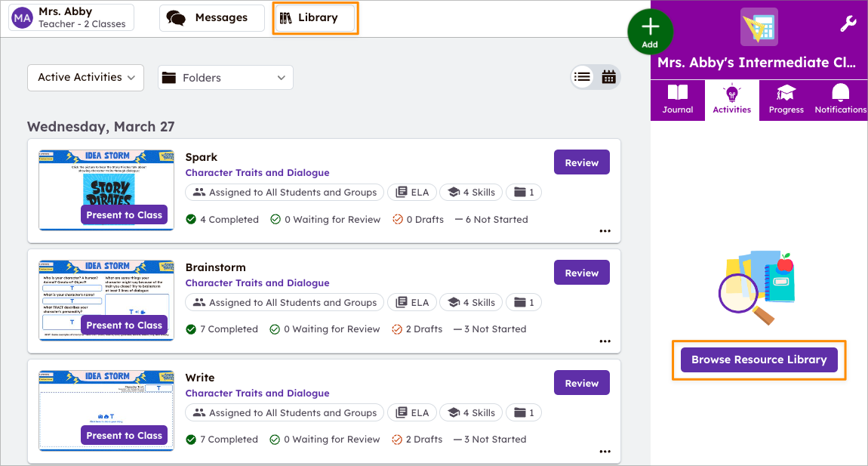
Task: Switch to calendar view toggle
Action: tap(608, 77)
